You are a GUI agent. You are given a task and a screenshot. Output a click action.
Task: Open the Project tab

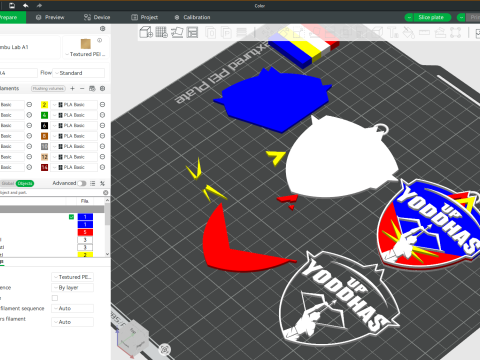click(144, 17)
